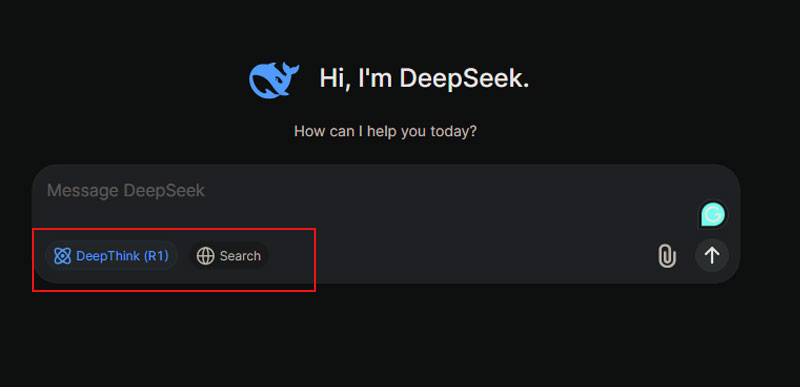Viewport: 800px width, 387px height.
Task: Click the globe icon next to Search
Action: coord(205,256)
